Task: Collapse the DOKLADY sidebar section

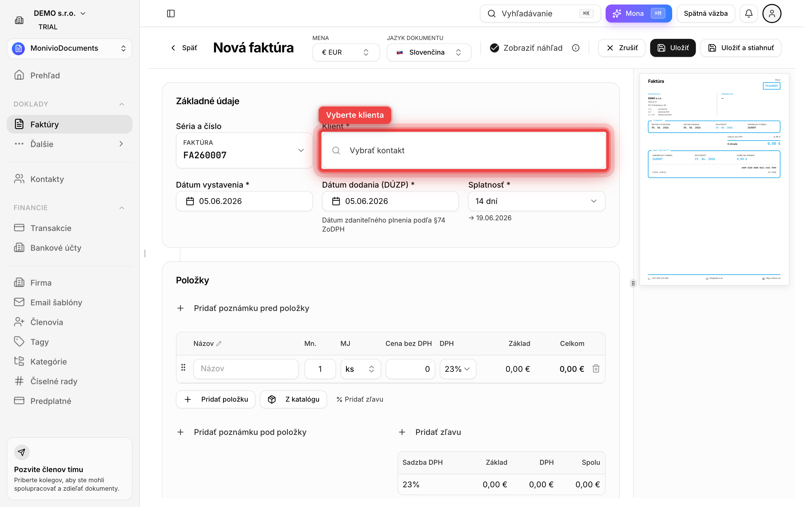Action: (x=122, y=104)
